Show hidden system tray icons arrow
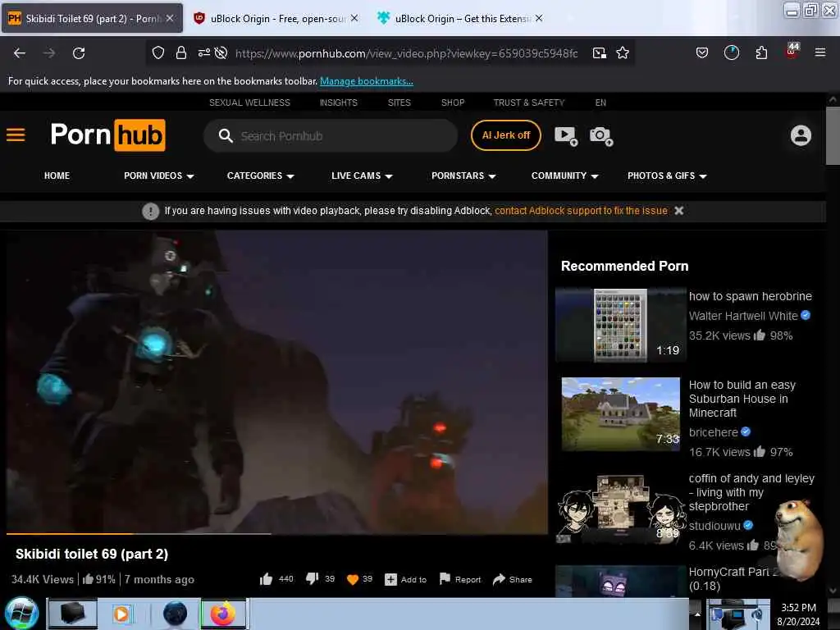840x630 pixels. 697,614
